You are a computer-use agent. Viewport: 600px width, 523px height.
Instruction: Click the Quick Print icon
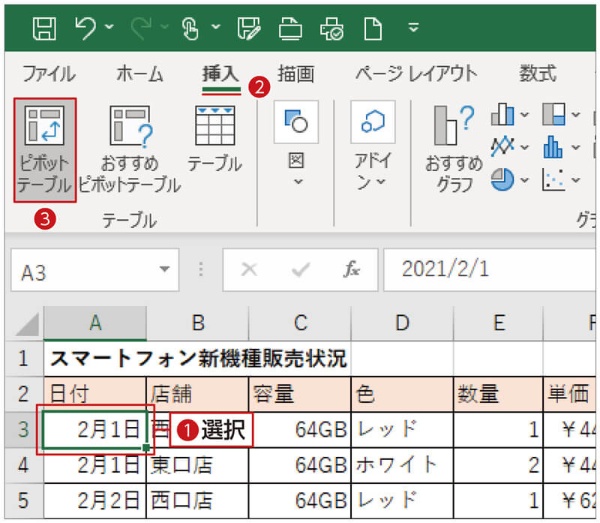point(290,29)
